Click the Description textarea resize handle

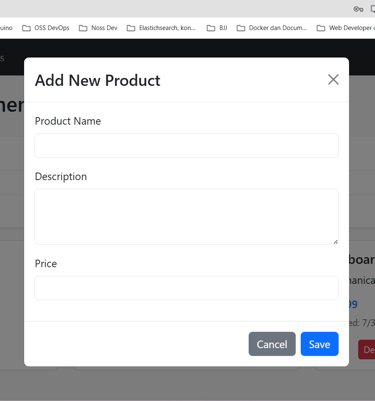[x=335, y=241]
